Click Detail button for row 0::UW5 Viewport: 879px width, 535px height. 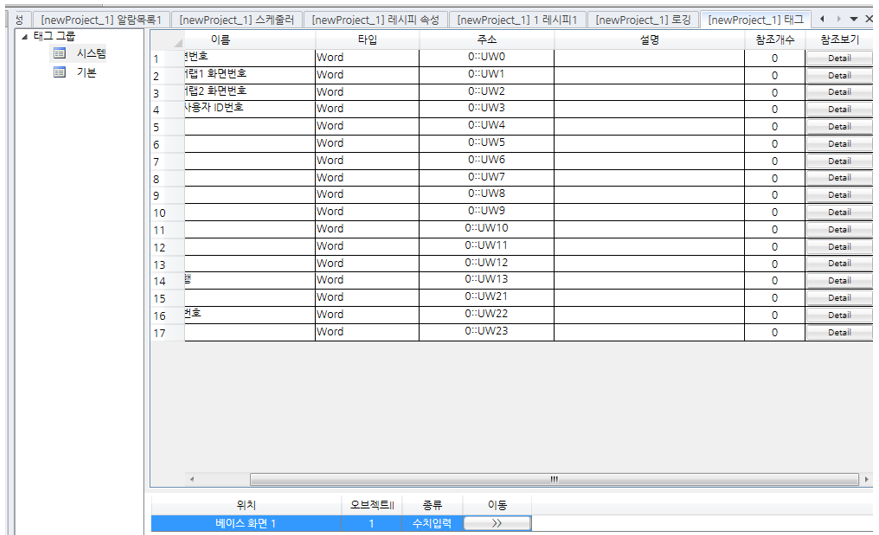coord(839,144)
